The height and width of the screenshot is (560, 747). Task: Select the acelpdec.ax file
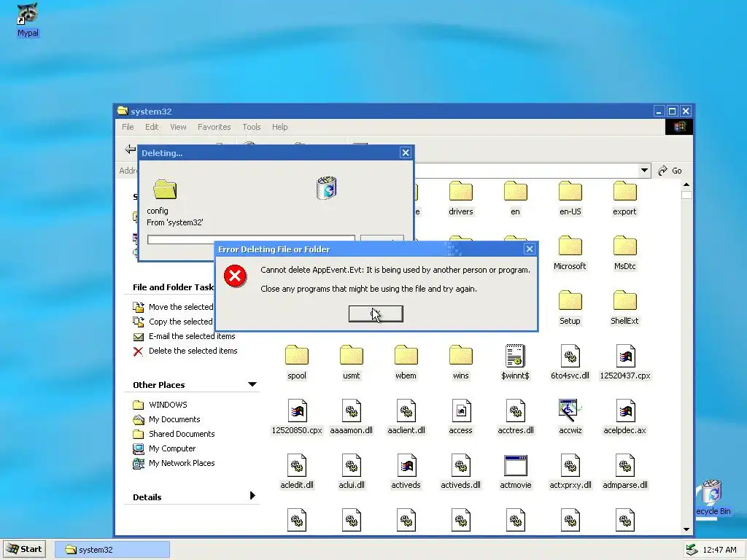point(624,418)
